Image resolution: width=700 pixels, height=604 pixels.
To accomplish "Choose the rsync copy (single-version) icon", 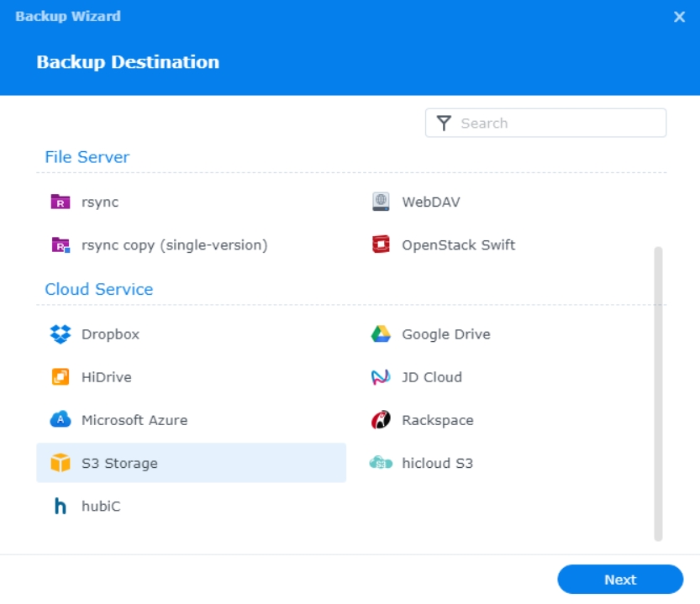I will [61, 245].
